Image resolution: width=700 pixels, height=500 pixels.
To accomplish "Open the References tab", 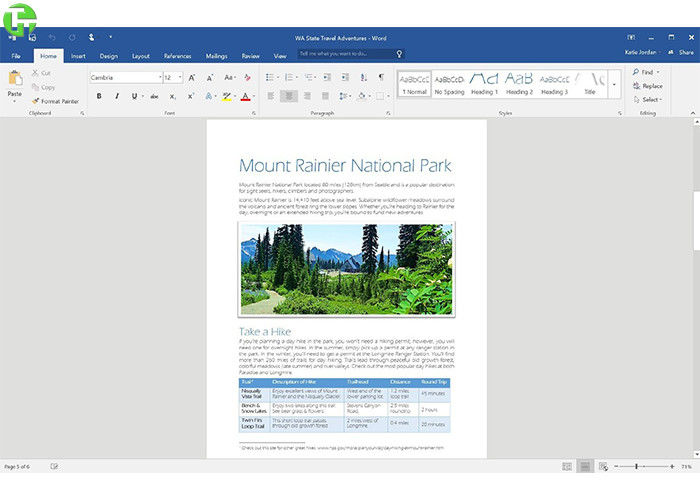I will 177,56.
